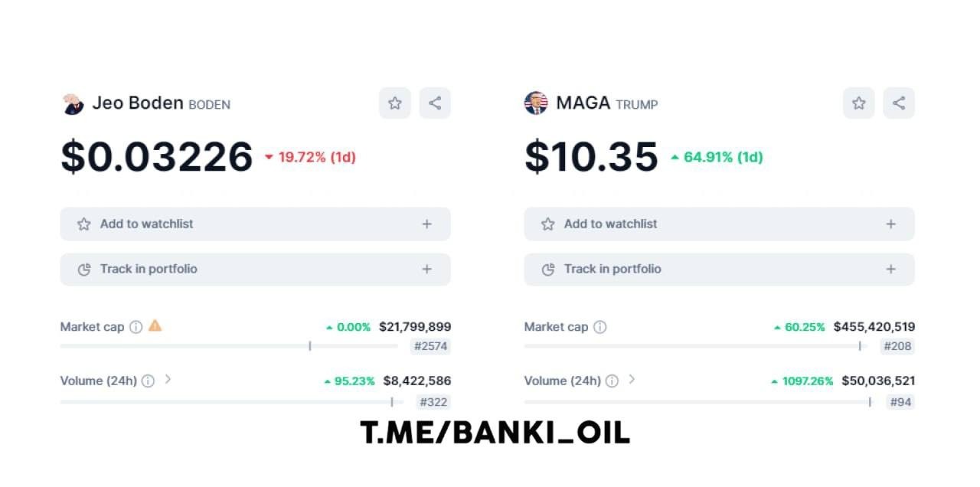Click the Boden market cap rank #2574 badge

click(x=430, y=346)
